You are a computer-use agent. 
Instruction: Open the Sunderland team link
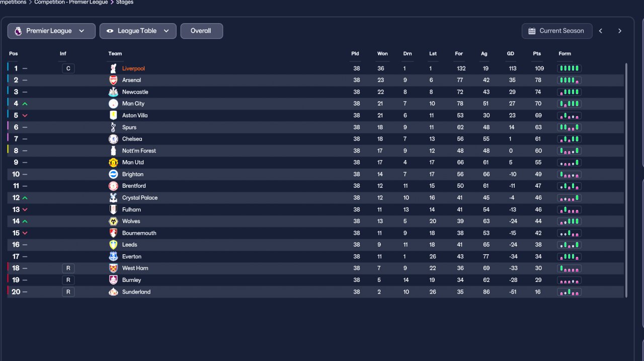(136, 292)
